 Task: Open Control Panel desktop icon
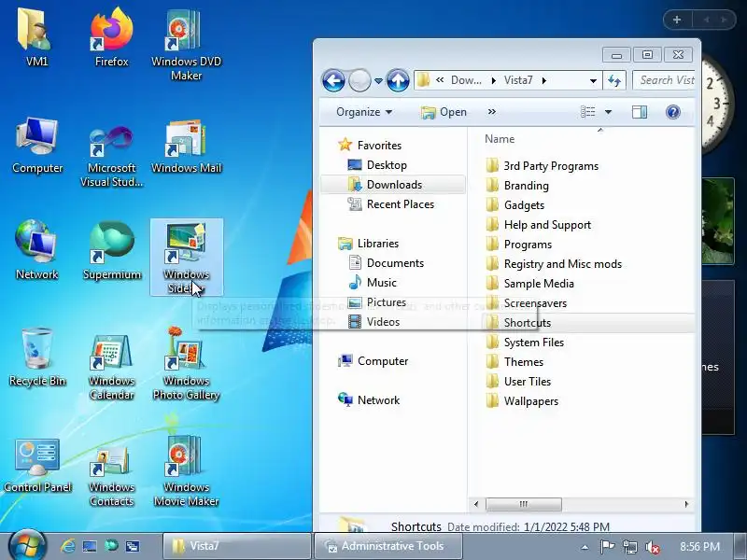click(x=37, y=466)
